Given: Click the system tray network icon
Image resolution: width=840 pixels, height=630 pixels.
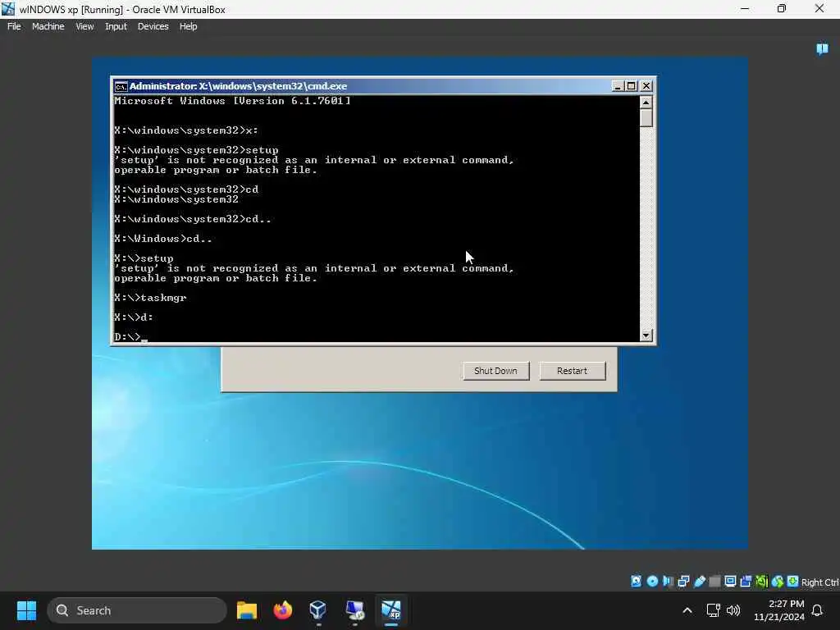Looking at the screenshot, I should 713,610.
